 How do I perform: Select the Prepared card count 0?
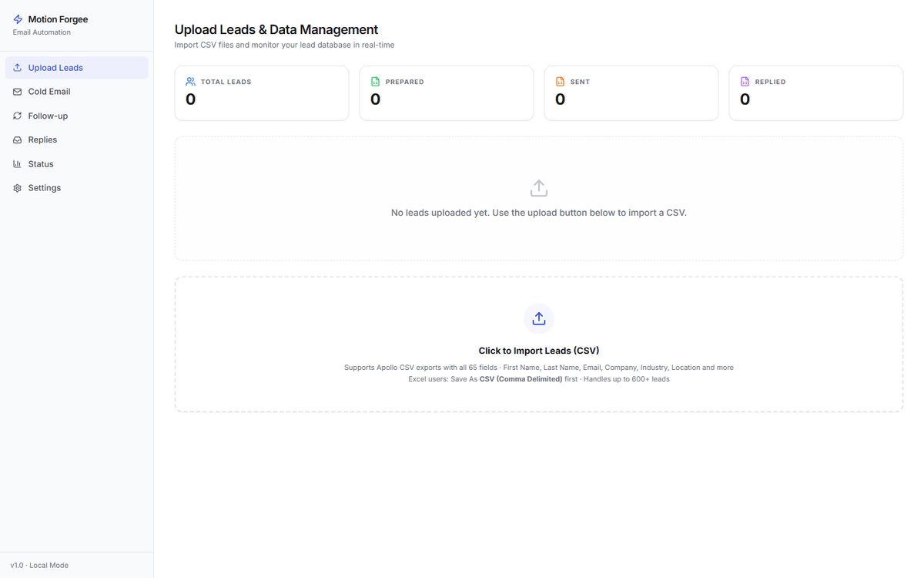(376, 99)
